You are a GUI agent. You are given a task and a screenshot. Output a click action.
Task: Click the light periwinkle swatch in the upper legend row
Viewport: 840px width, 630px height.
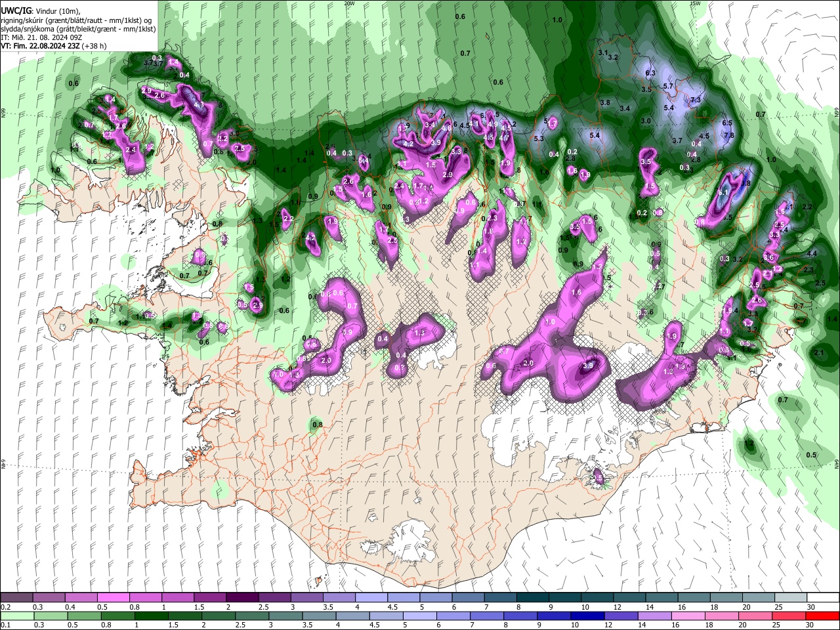[x=370, y=598]
